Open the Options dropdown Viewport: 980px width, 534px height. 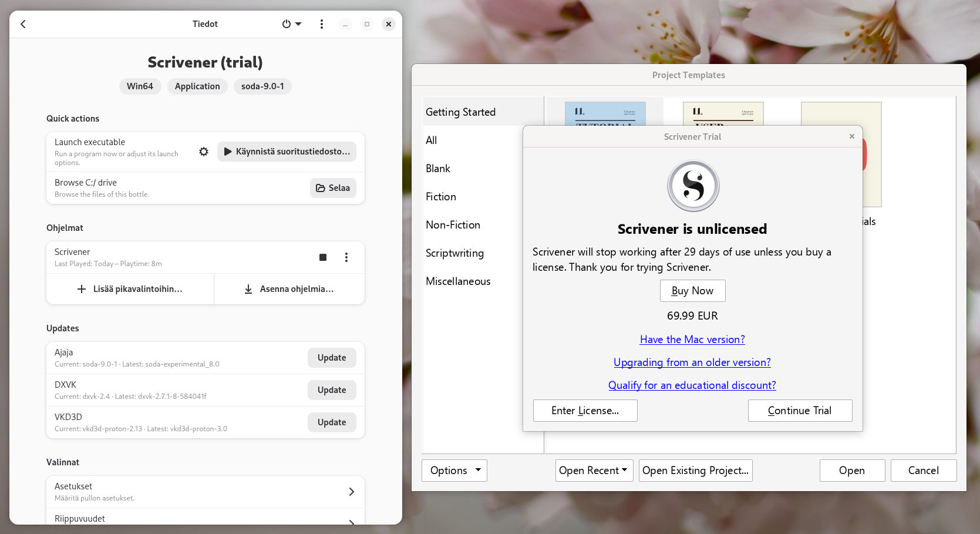(454, 471)
